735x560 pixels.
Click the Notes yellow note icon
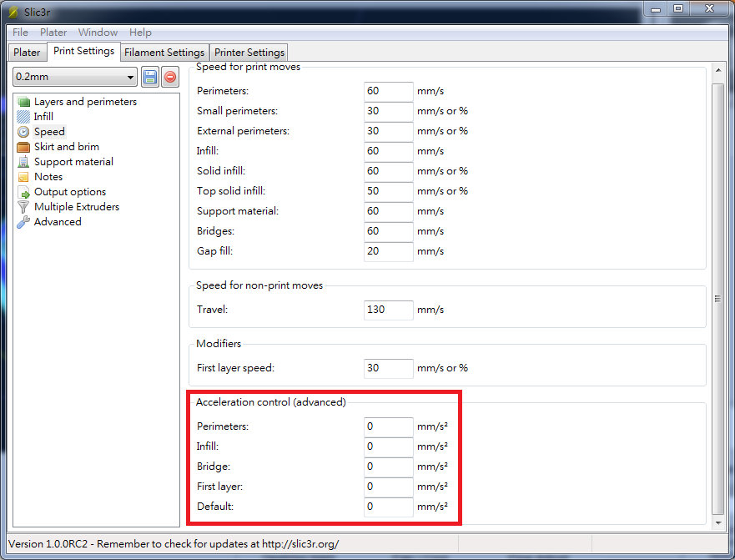(23, 177)
